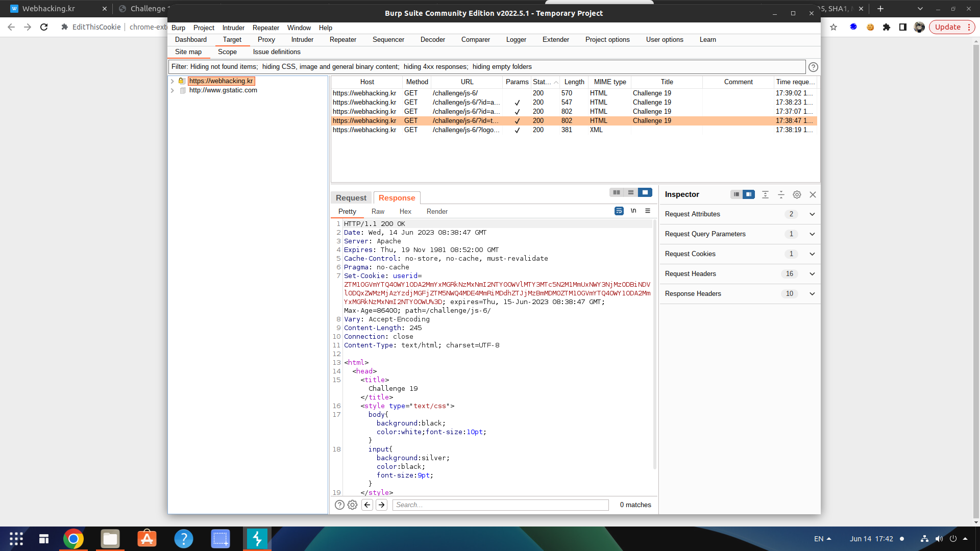Click Inspector collapse all sections icon
980x551 pixels.
(x=781, y=194)
